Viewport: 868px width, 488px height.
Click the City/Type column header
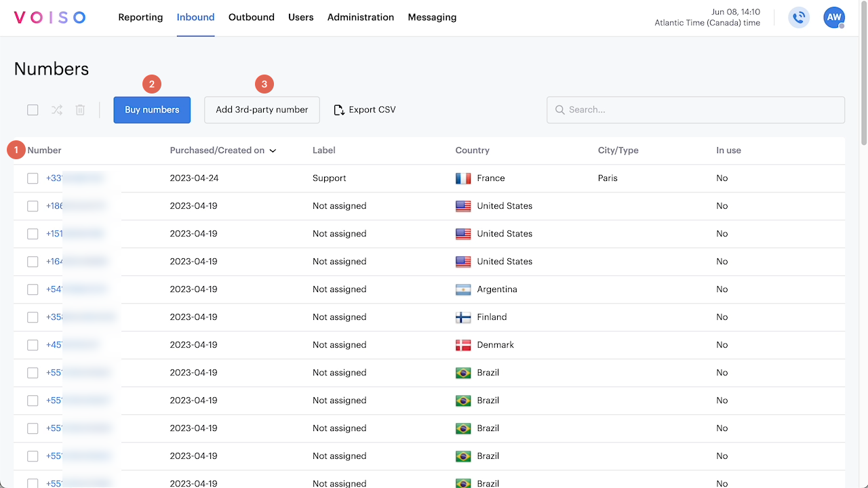click(618, 150)
